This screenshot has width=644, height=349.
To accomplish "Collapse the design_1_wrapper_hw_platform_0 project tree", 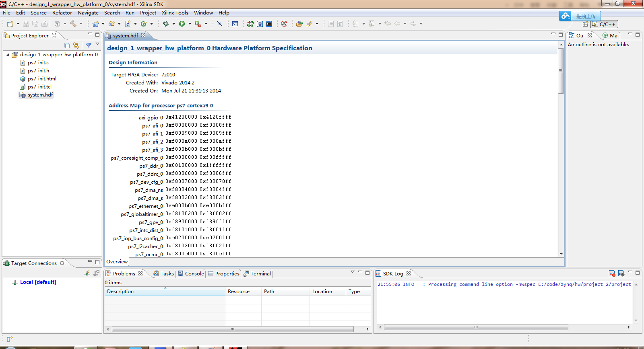I will 8,55.
